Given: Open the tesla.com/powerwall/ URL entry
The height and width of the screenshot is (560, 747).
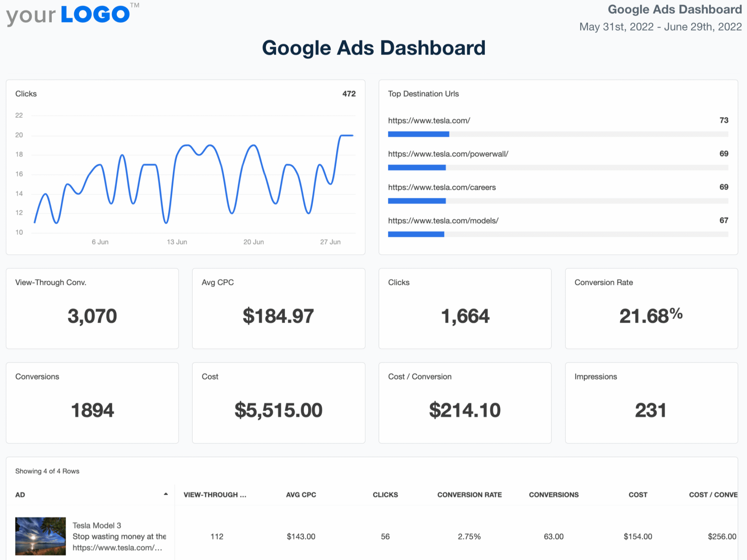Looking at the screenshot, I should pos(448,154).
